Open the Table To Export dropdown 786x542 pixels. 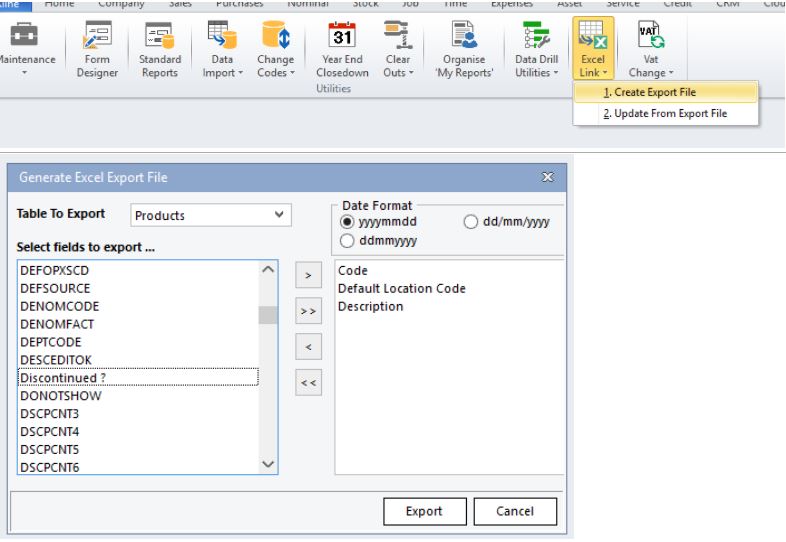tap(211, 215)
